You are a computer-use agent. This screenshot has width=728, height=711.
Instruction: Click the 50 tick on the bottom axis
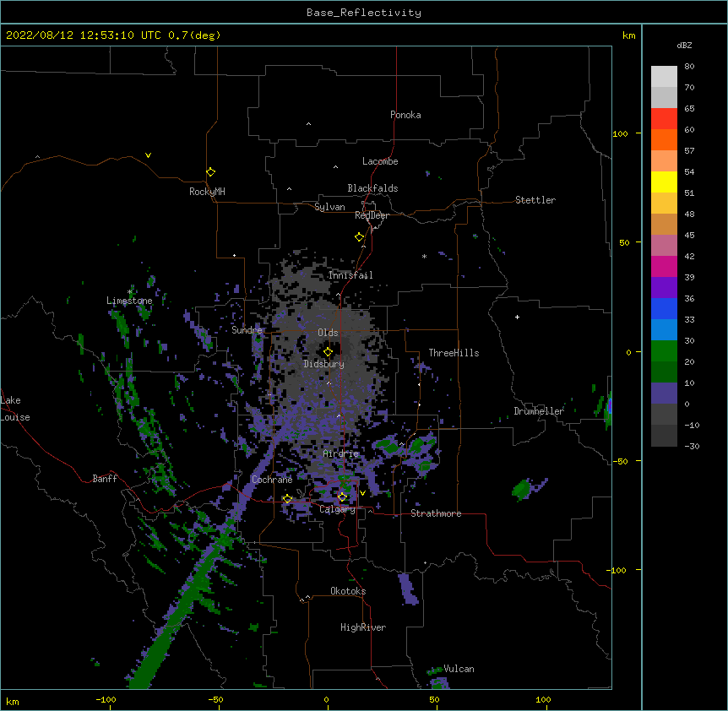434,699
